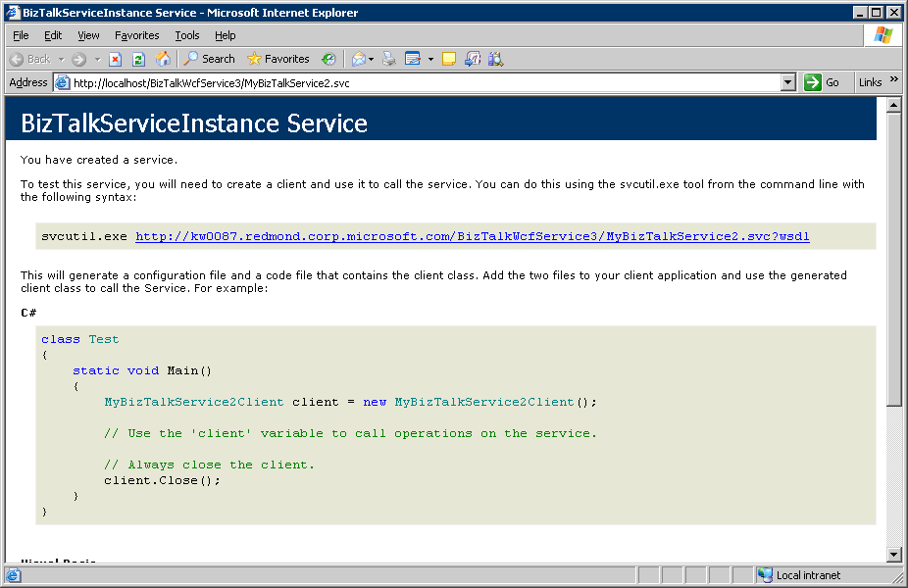This screenshot has height=588, width=908.
Task: Click the 'class Test' code line
Action: [x=79, y=339]
